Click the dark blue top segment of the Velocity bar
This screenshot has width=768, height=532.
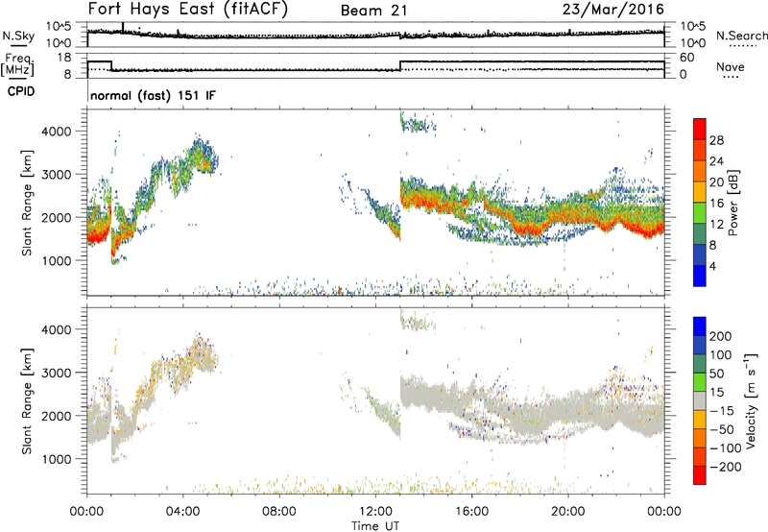(700, 326)
